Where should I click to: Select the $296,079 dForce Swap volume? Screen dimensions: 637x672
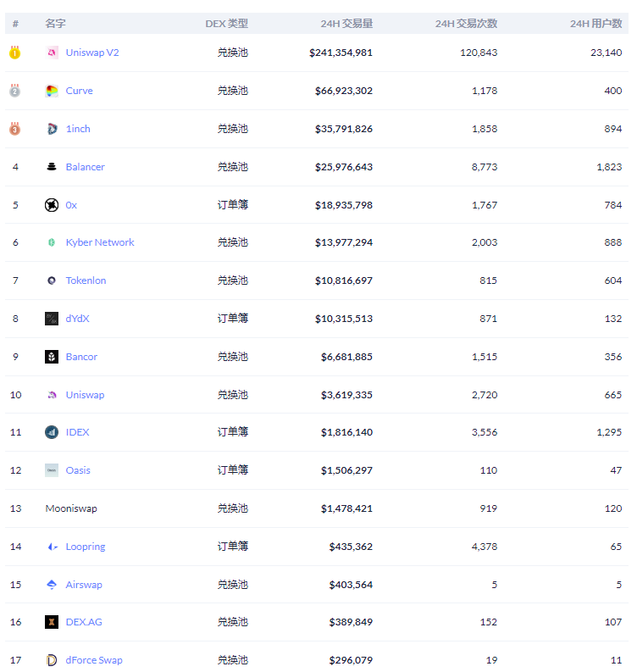pyautogui.click(x=351, y=660)
